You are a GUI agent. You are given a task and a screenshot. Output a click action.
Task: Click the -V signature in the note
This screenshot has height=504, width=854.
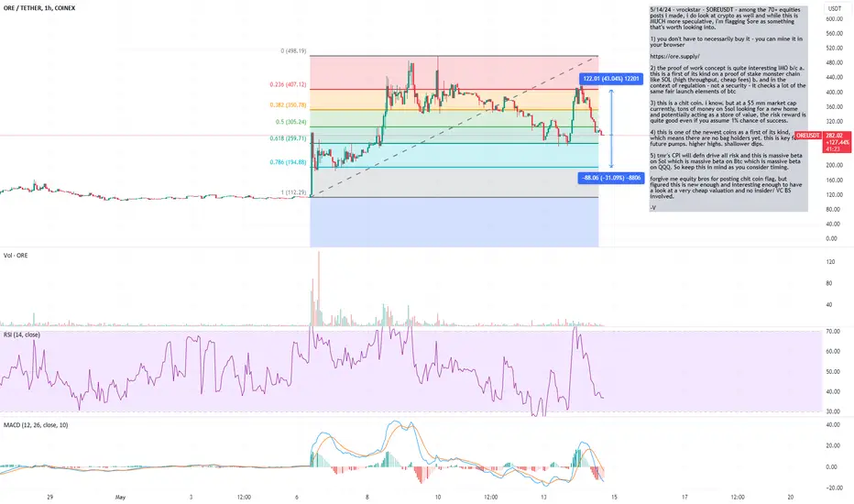point(653,208)
